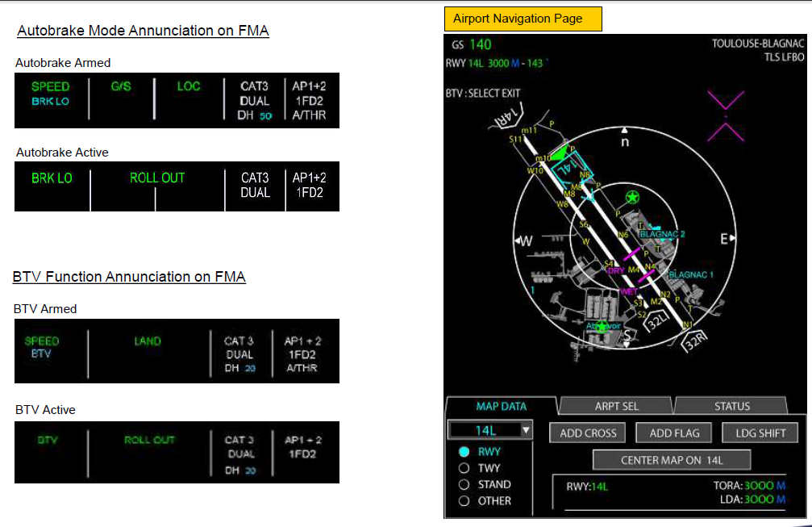This screenshot has height=527, width=812.
Task: Select the TWY radio button
Action: click(464, 468)
